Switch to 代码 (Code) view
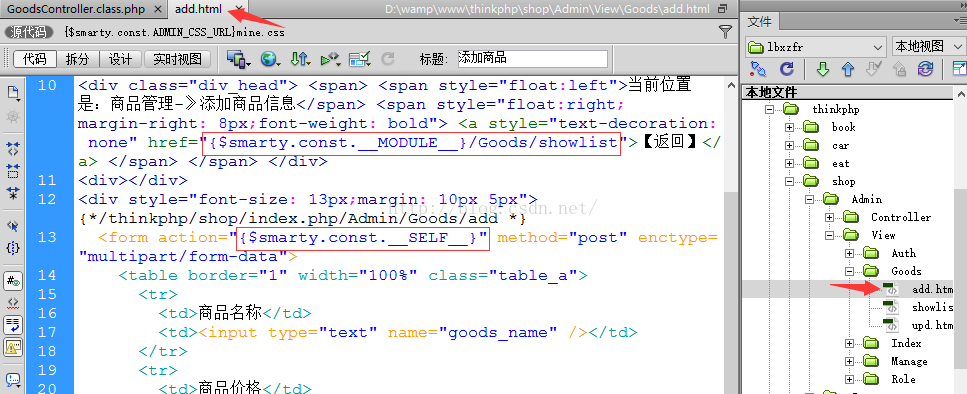This screenshot has width=967, height=394. [35, 59]
